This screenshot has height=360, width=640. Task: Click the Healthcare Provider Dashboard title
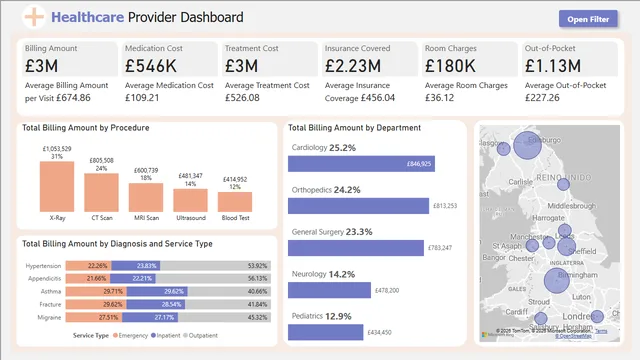click(x=147, y=17)
